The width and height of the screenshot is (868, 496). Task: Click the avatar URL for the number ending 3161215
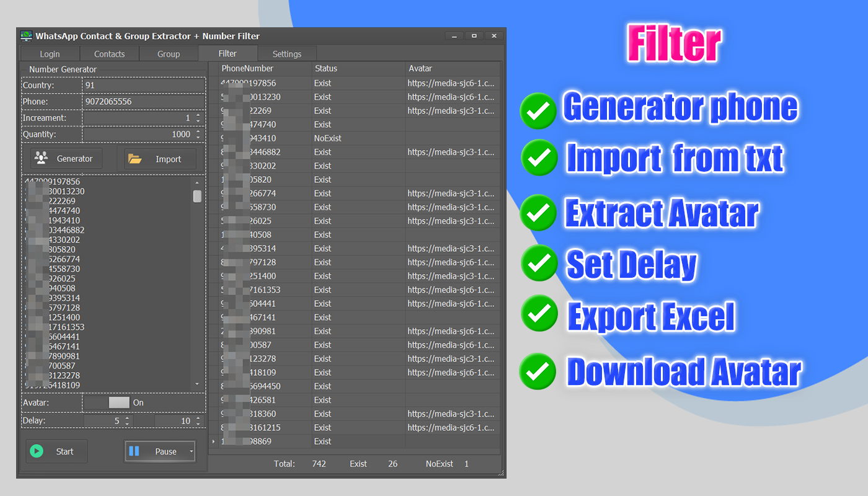pyautogui.click(x=451, y=427)
